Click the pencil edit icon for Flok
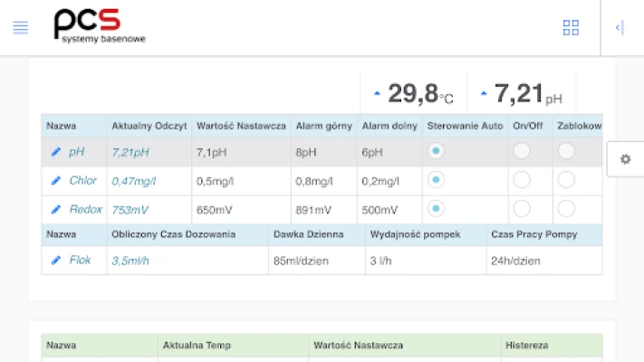This screenshot has width=644, height=362. (x=56, y=261)
